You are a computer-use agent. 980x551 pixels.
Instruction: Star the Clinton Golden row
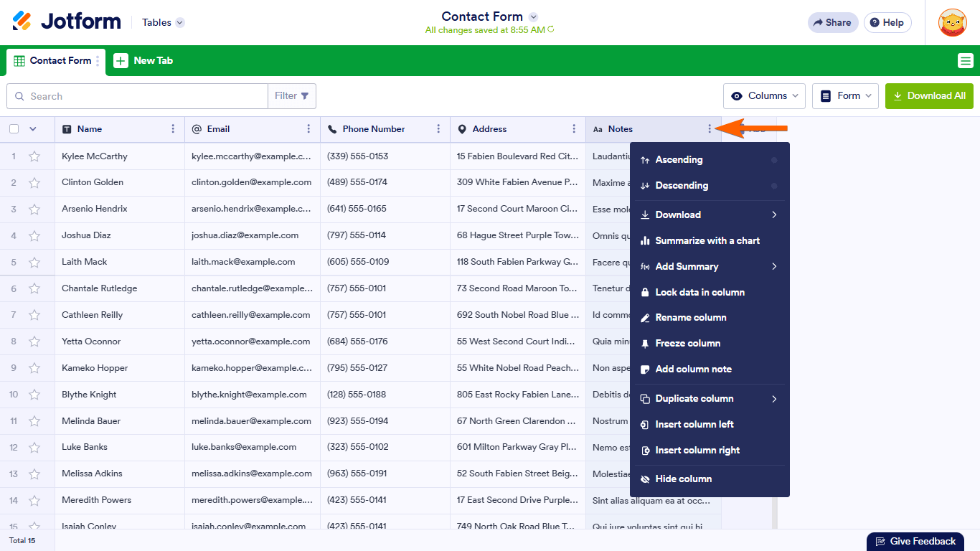[34, 182]
